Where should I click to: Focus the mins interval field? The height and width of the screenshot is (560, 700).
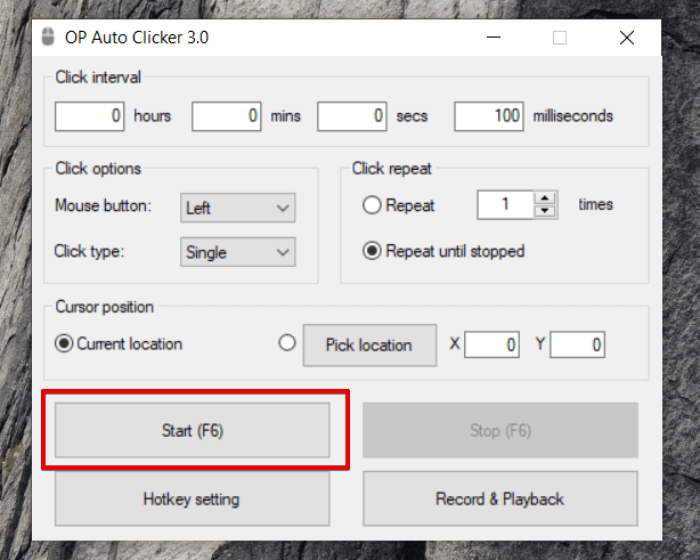tap(226, 116)
